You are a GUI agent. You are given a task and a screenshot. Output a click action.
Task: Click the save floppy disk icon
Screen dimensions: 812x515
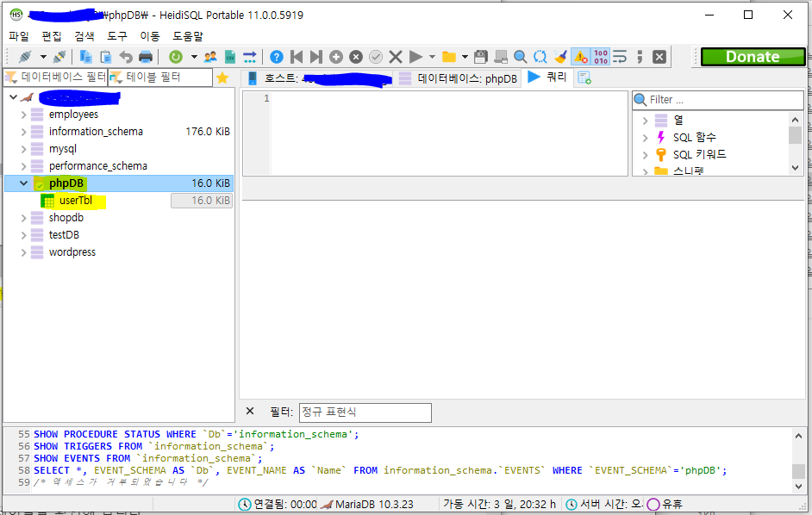pyautogui.click(x=481, y=57)
